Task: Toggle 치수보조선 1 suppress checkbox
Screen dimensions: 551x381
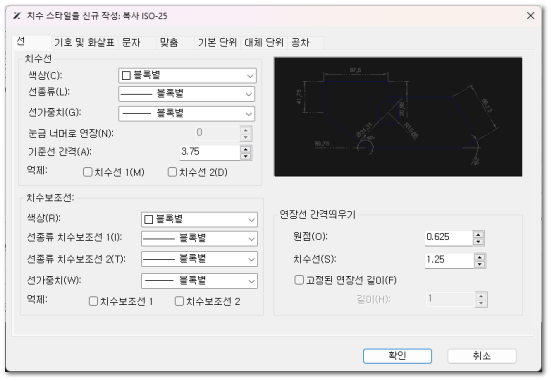Action: click(93, 301)
